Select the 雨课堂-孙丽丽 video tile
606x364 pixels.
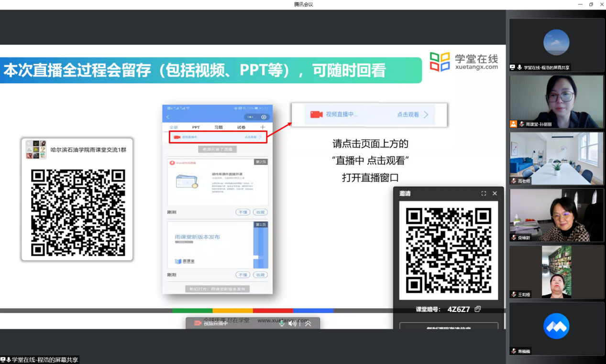pyautogui.click(x=556, y=101)
